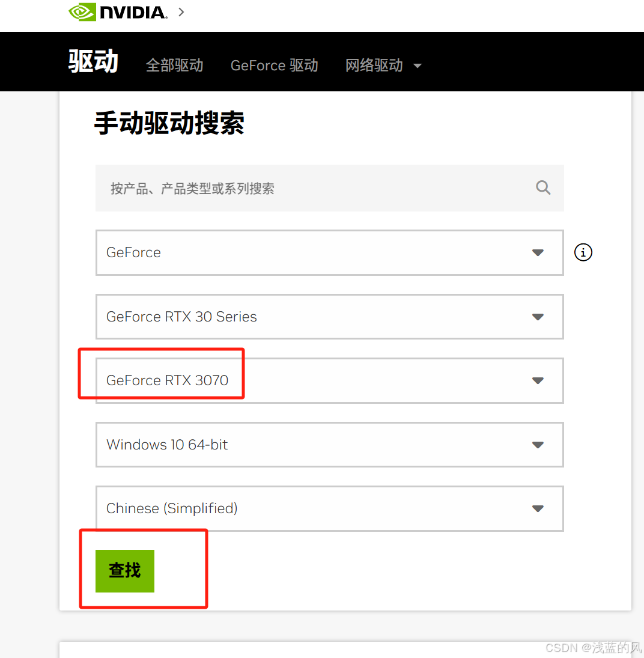Click the chevron next to NVIDIA logo
Image resolution: width=644 pixels, height=658 pixels.
(181, 12)
